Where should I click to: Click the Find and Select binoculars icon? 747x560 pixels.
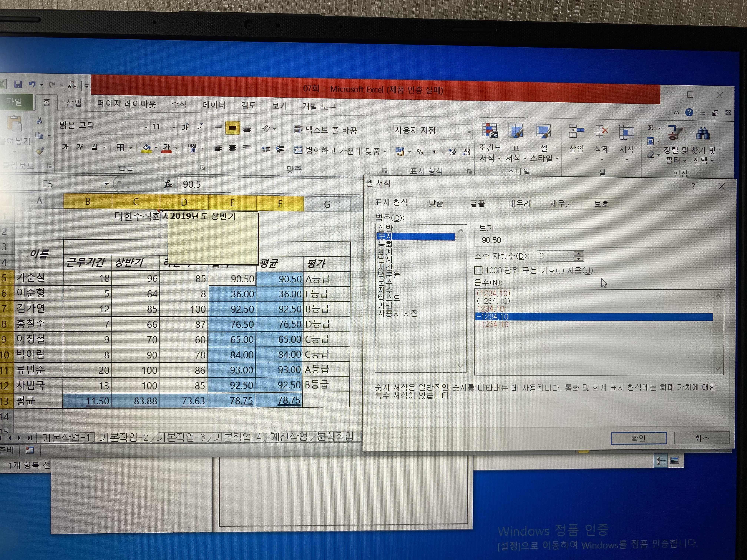tap(702, 134)
